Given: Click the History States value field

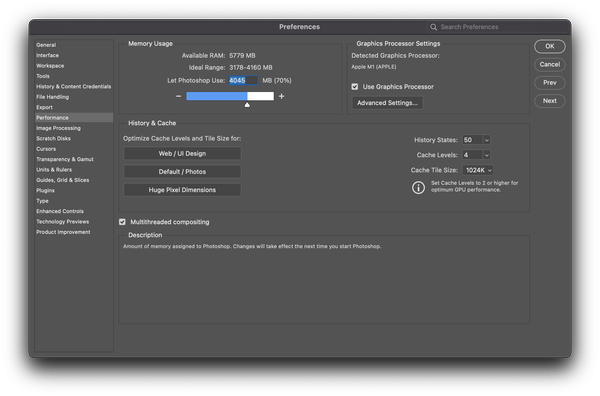Looking at the screenshot, I should click(473, 140).
